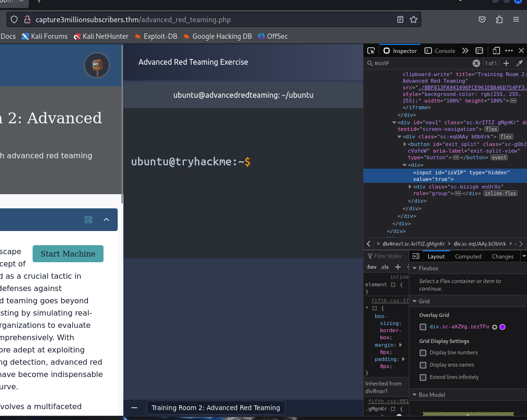Check Display area names option
This screenshot has height=420, width=527.
coord(423,365)
